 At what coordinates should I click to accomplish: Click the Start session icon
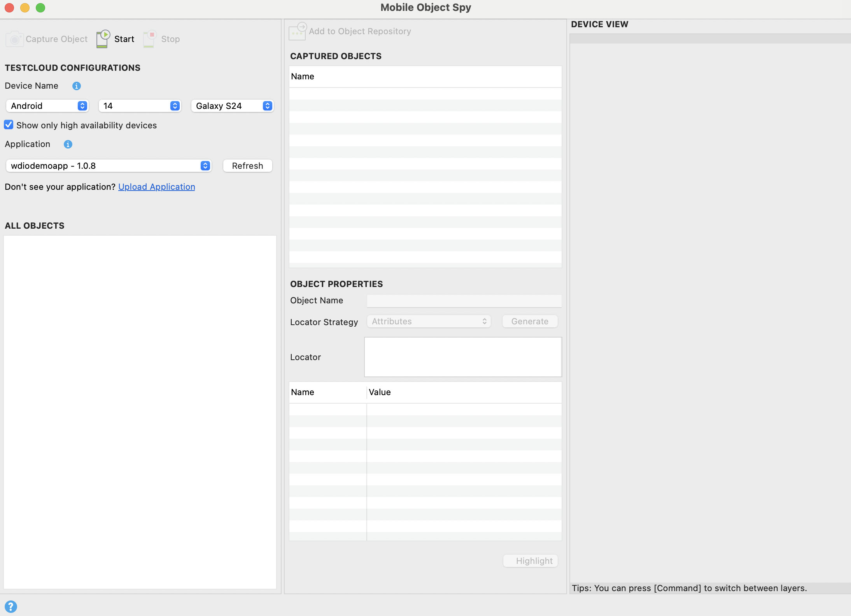103,39
